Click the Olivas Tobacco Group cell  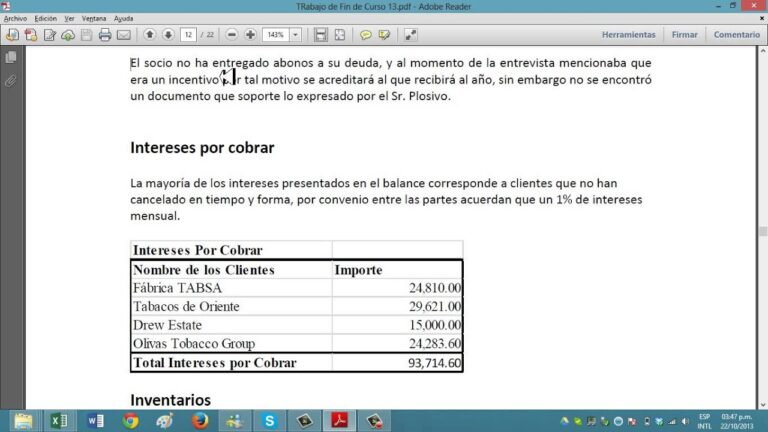click(231, 344)
